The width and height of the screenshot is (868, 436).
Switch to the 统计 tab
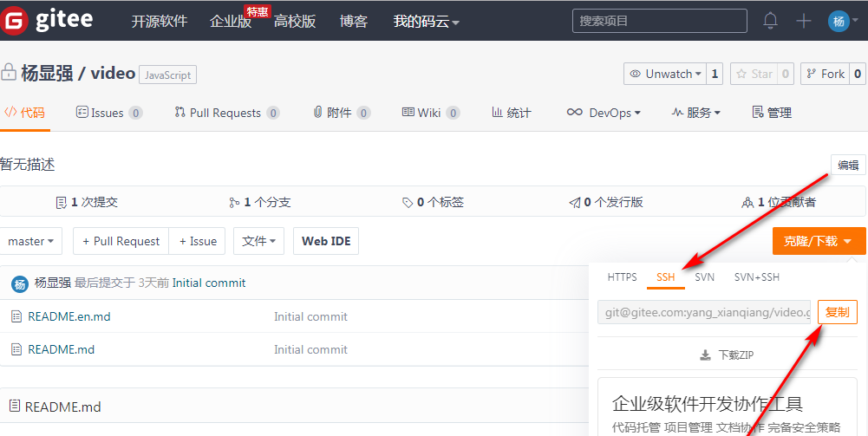[x=512, y=113]
